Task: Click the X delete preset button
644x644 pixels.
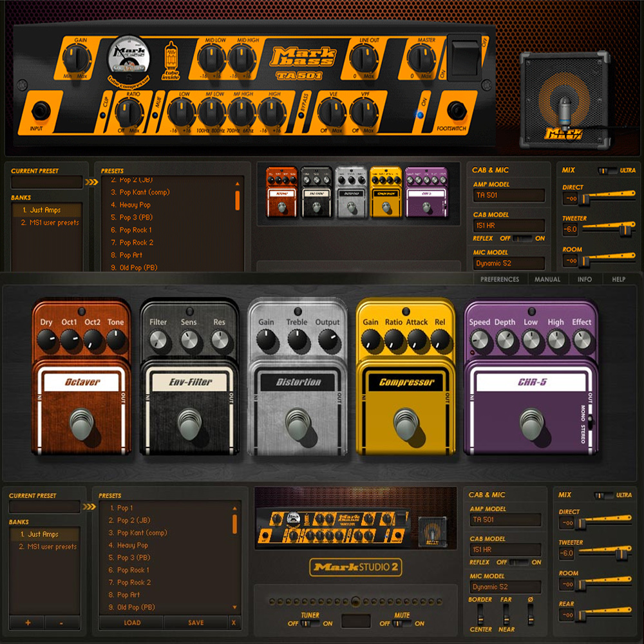Action: [x=234, y=623]
